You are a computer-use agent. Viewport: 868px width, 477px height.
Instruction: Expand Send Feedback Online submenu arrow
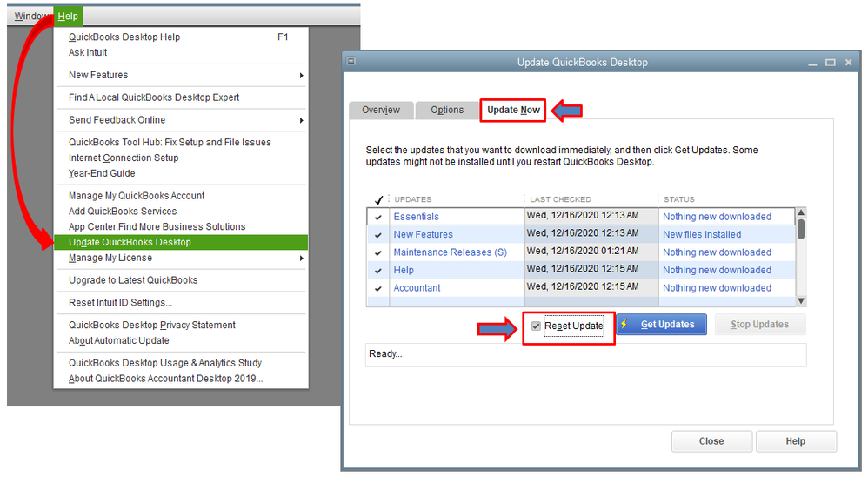pyautogui.click(x=301, y=120)
